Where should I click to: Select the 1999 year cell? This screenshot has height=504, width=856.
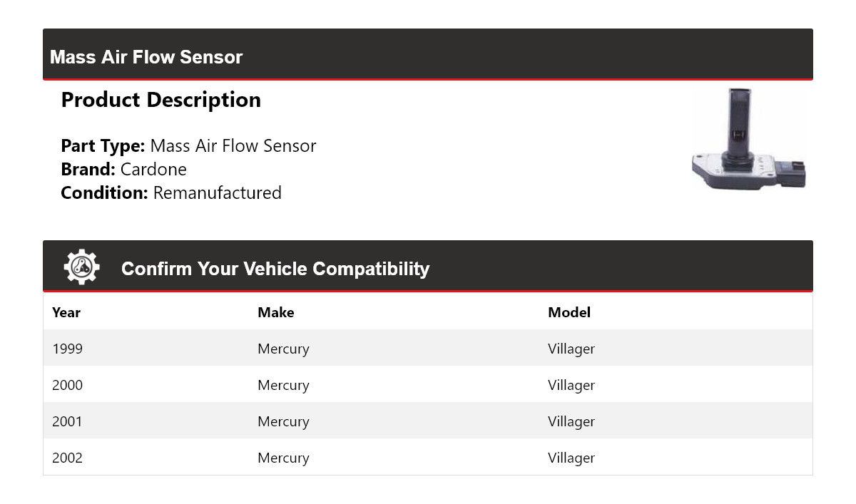[x=67, y=349]
